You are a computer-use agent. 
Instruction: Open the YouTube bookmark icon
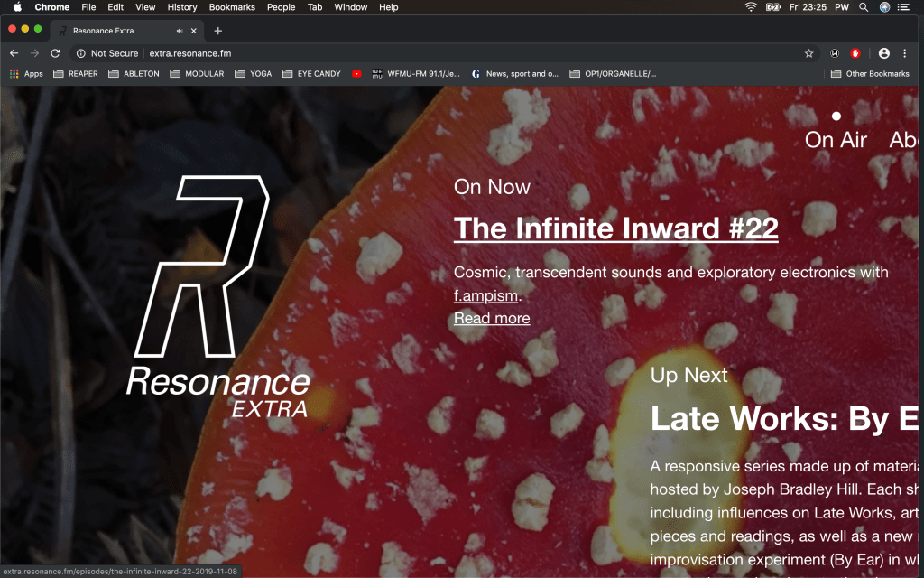pos(357,74)
